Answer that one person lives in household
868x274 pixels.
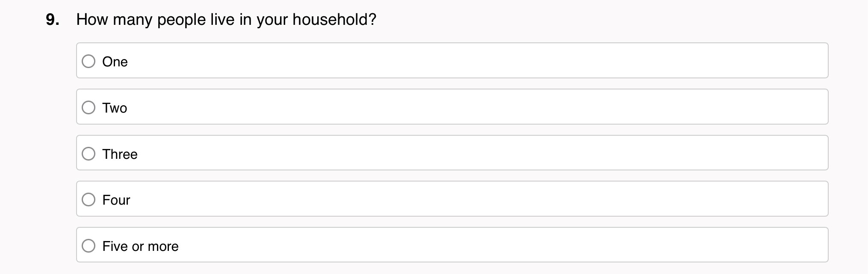[89, 61]
